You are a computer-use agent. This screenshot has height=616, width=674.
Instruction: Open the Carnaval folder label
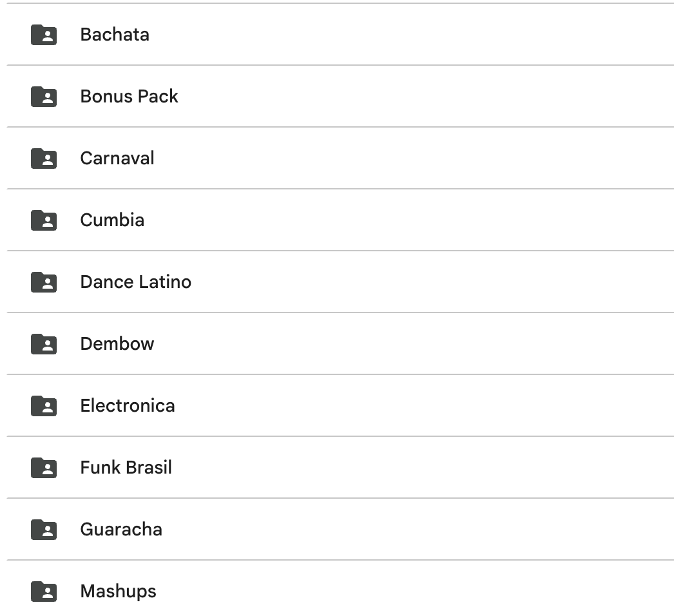[x=117, y=159]
